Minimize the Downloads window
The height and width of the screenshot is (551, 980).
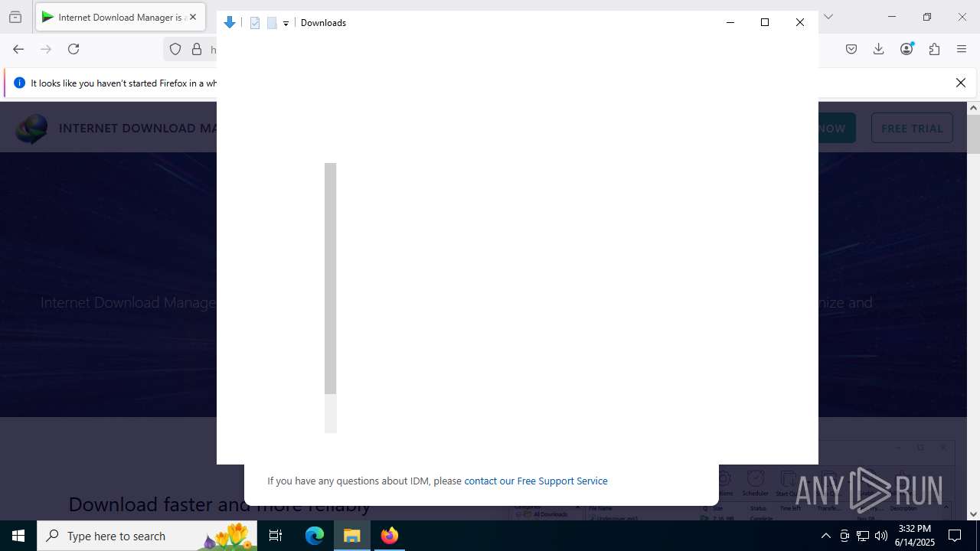pyautogui.click(x=730, y=22)
